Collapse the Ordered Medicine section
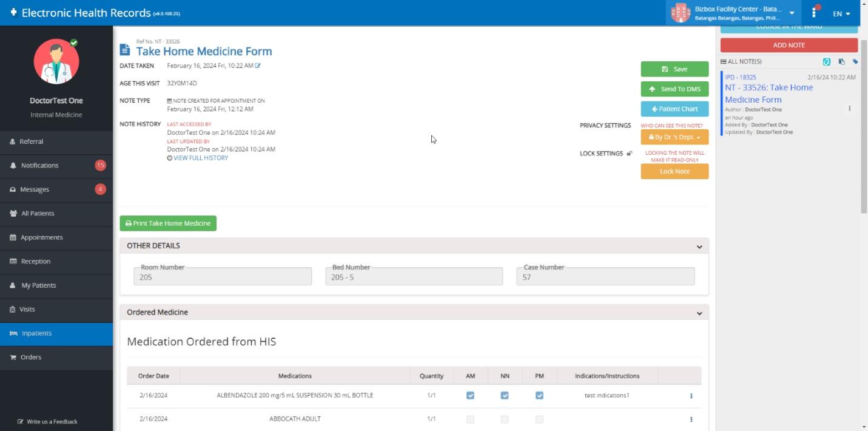This screenshot has width=868, height=431. [x=699, y=313]
